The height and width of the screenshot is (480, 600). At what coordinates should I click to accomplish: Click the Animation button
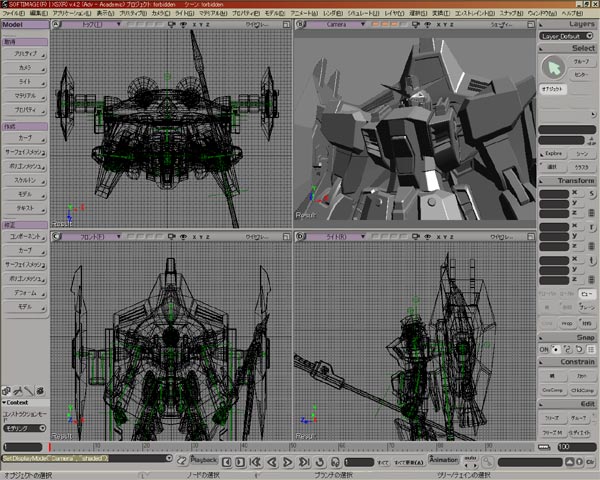coord(443,460)
